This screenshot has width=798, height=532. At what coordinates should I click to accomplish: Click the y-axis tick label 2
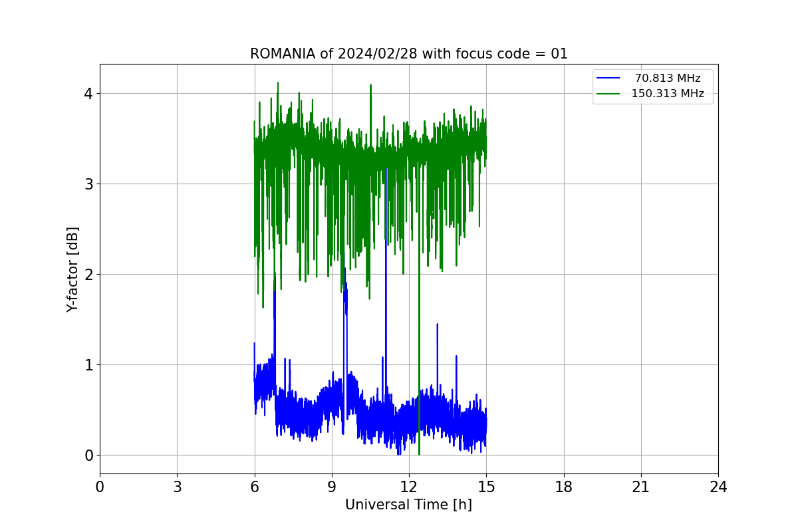pos(88,274)
